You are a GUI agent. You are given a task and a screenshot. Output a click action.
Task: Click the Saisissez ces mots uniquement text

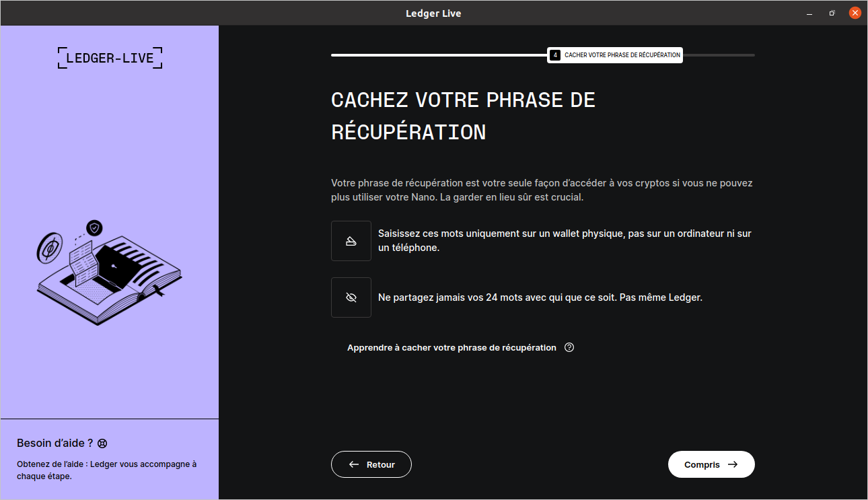coord(565,241)
